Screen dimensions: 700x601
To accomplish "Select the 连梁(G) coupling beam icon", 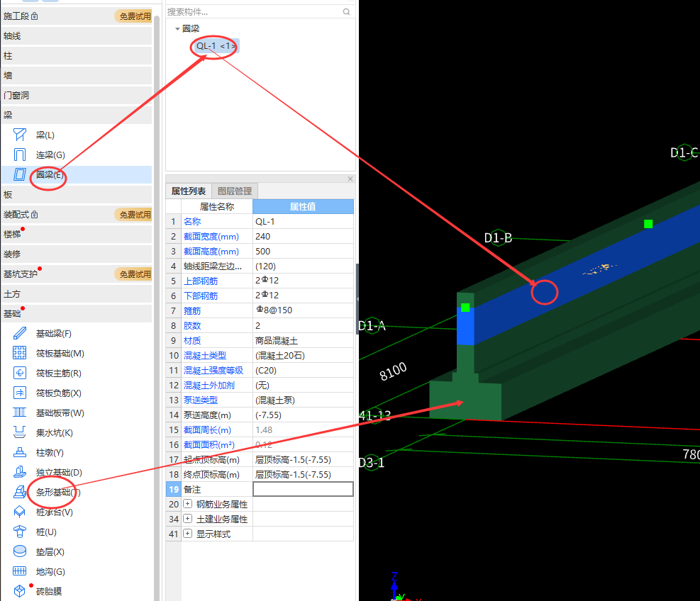I will (20, 155).
